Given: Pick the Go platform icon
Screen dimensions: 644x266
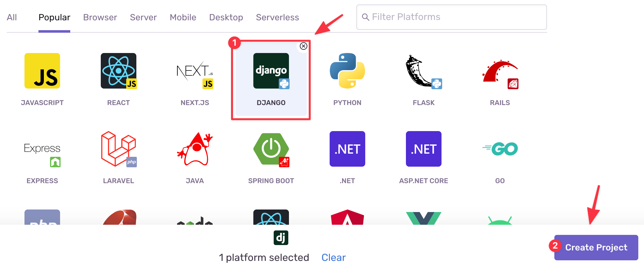Looking at the screenshot, I should (500, 149).
